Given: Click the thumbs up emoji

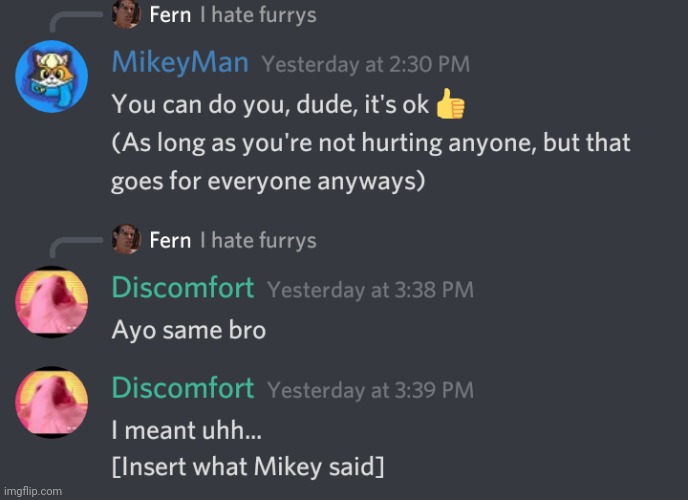Looking at the screenshot, I should (450, 104).
